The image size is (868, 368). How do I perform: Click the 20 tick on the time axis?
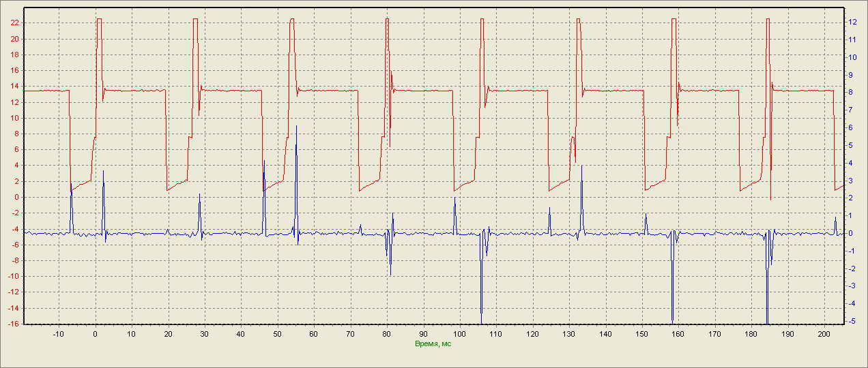[168, 335]
